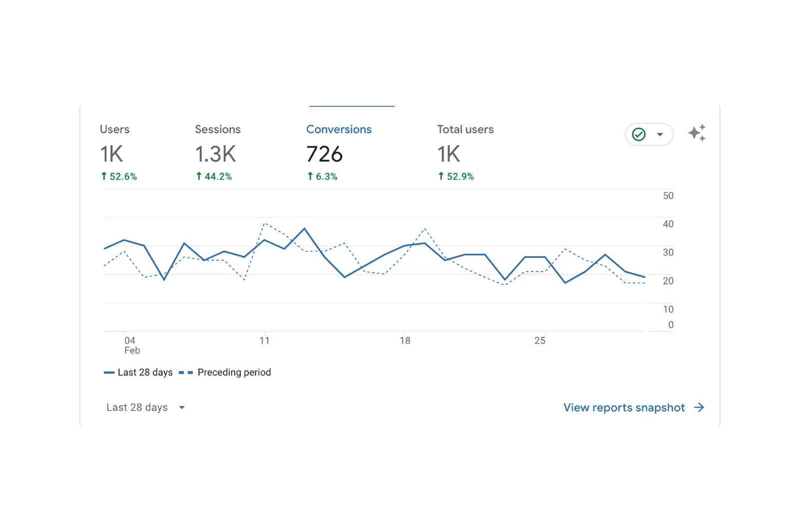The width and height of the screenshot is (799, 532).
Task: Click the 04 Feb axis date label
Action: 132,345
